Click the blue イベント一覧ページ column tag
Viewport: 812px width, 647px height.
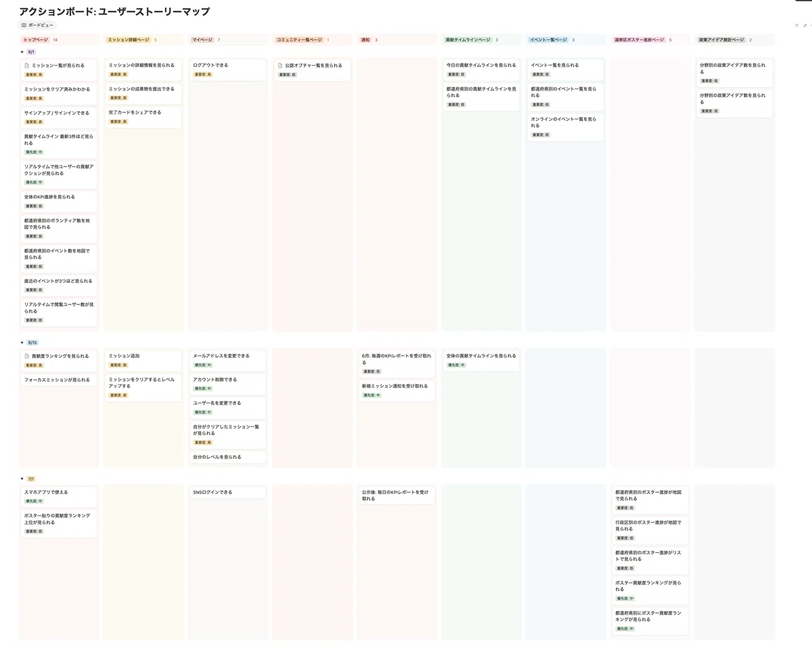[x=549, y=40]
